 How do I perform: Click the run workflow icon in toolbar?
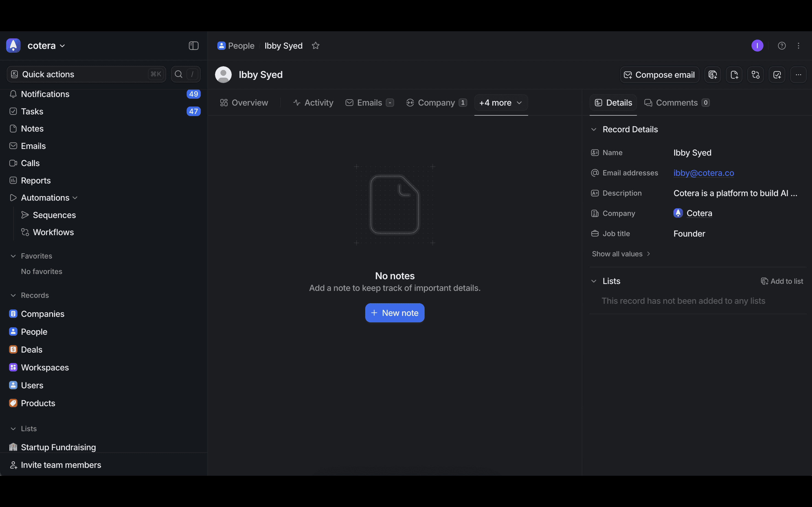(755, 74)
